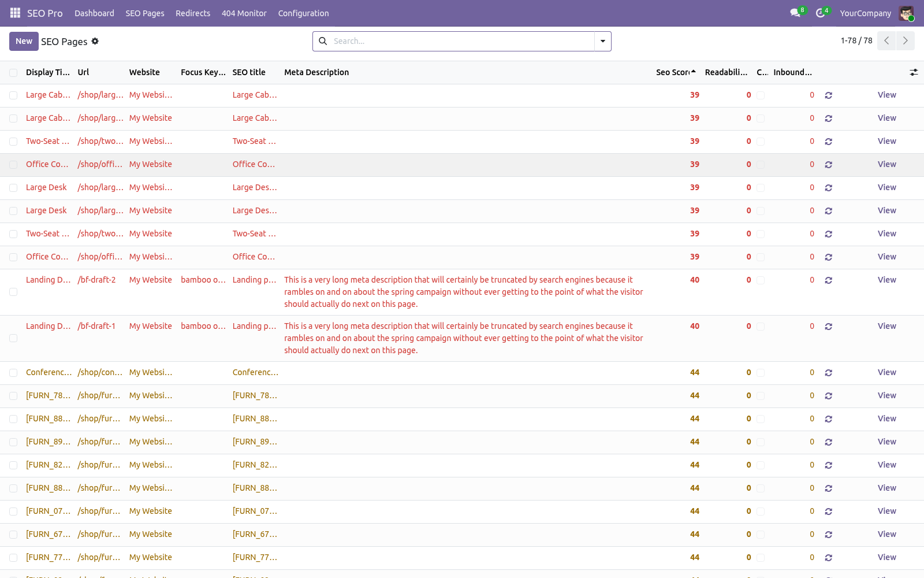Open the optional columns adjust icon
924x578 pixels.
point(914,72)
